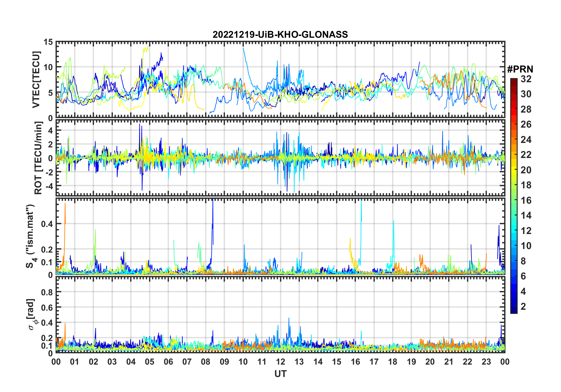
Task: Click S4 y-axis tick label 0.4
Action: click(x=47, y=224)
